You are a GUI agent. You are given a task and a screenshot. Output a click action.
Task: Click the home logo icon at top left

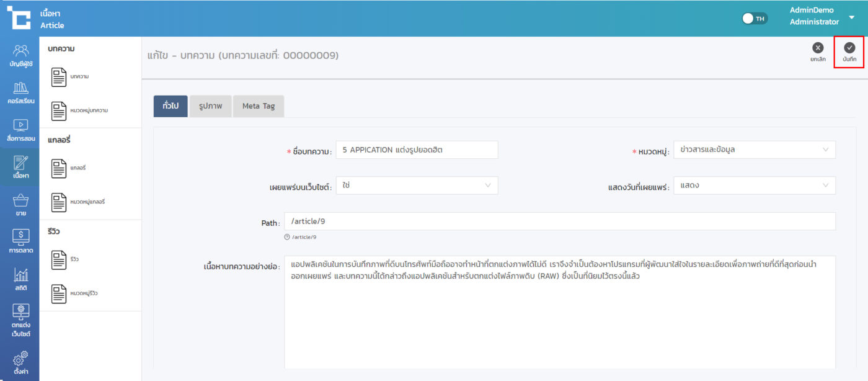[x=19, y=17]
